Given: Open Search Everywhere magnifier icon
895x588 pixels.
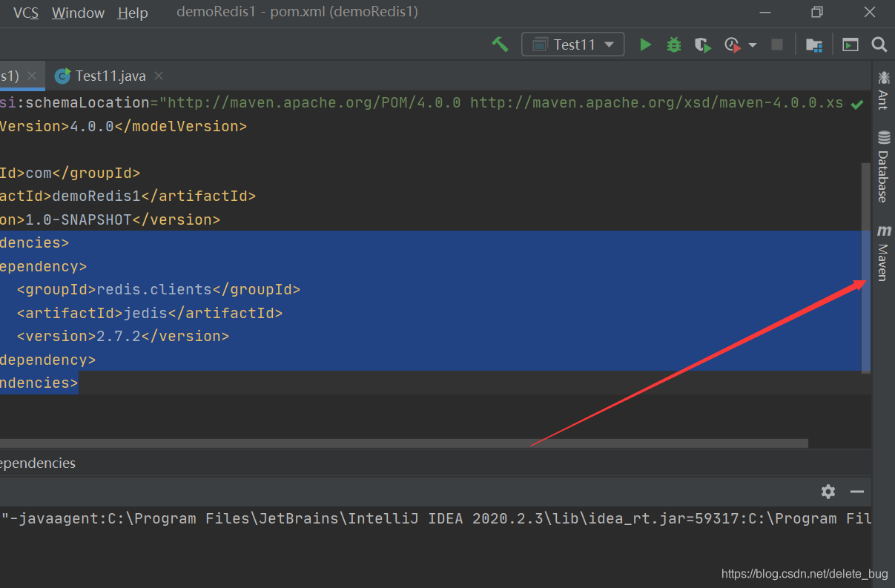Looking at the screenshot, I should (879, 44).
